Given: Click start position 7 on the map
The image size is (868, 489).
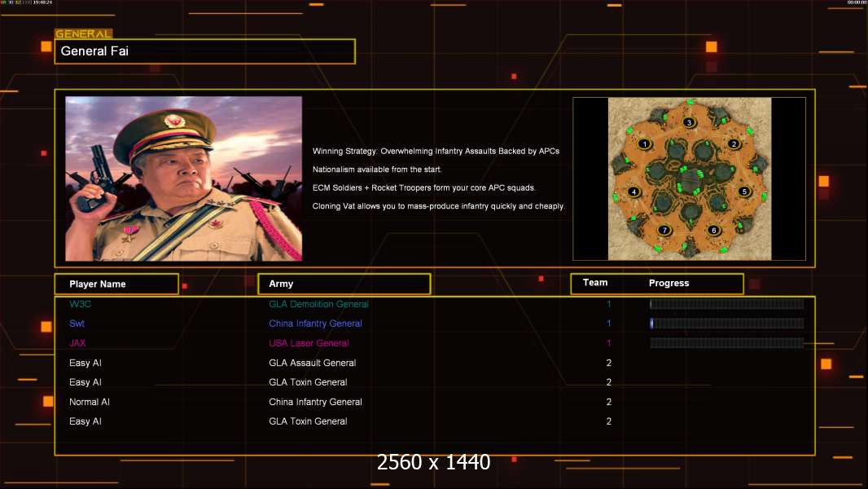Looking at the screenshot, I should tap(664, 231).
